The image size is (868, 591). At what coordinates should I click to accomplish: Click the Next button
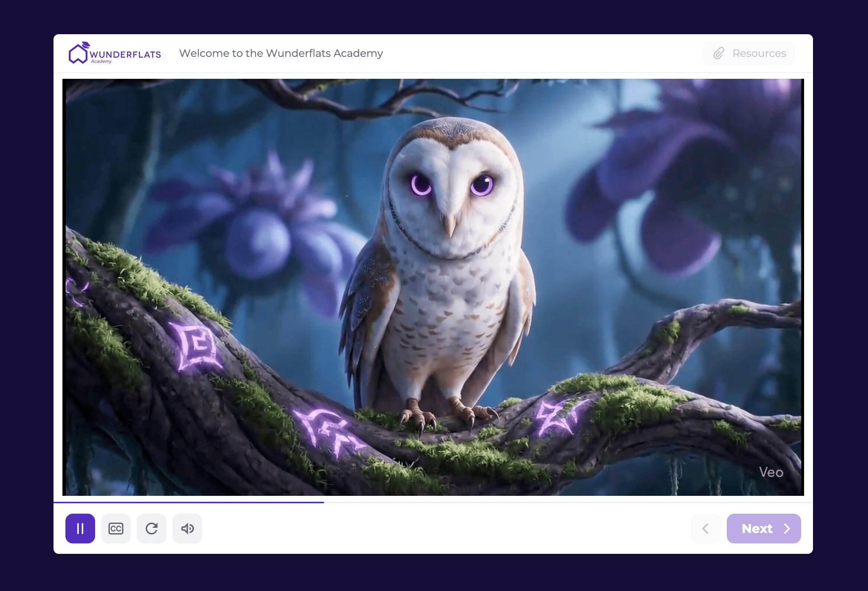[x=764, y=528]
